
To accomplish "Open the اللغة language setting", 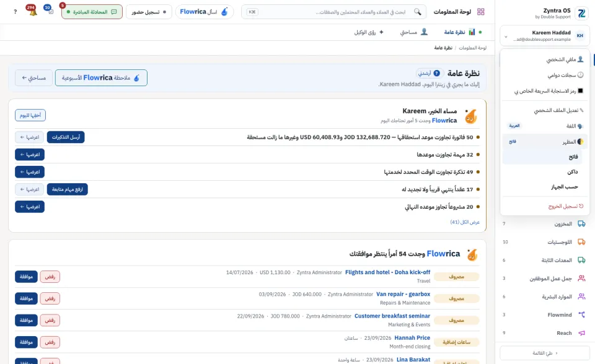I will 545,126.
